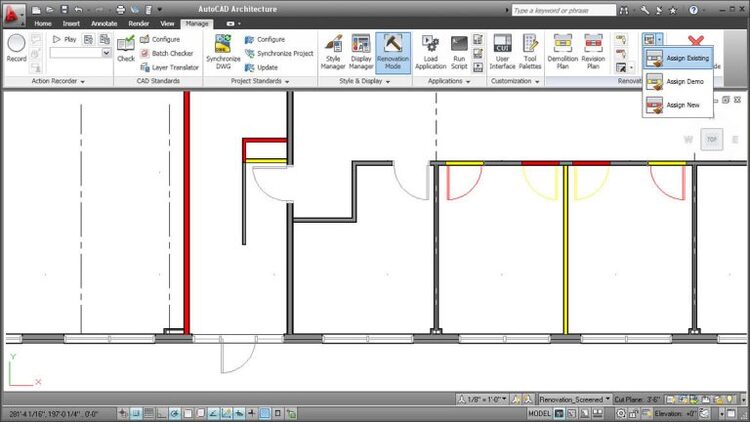The image size is (750, 422).
Task: Open the Help question mark icon
Action: coord(693,10)
